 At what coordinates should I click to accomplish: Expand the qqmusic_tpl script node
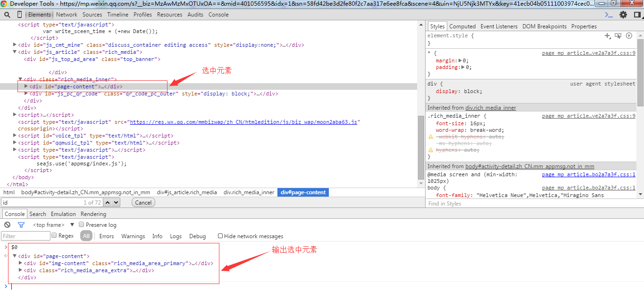[x=15, y=143]
